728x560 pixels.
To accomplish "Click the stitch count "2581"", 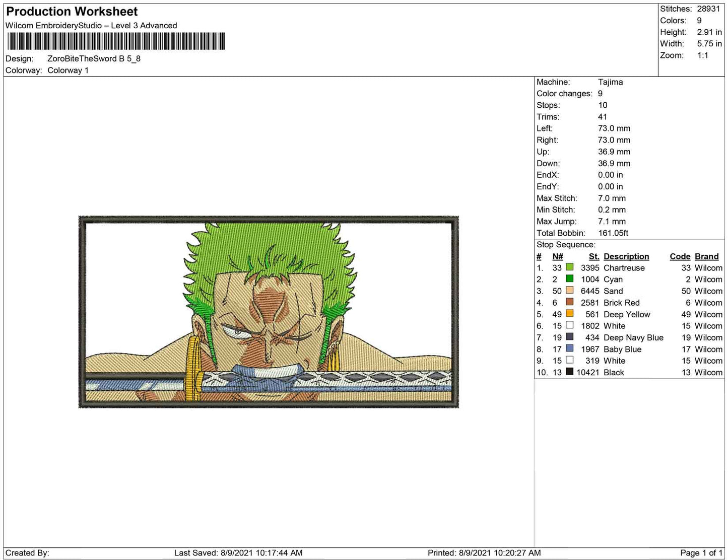I will coord(590,303).
